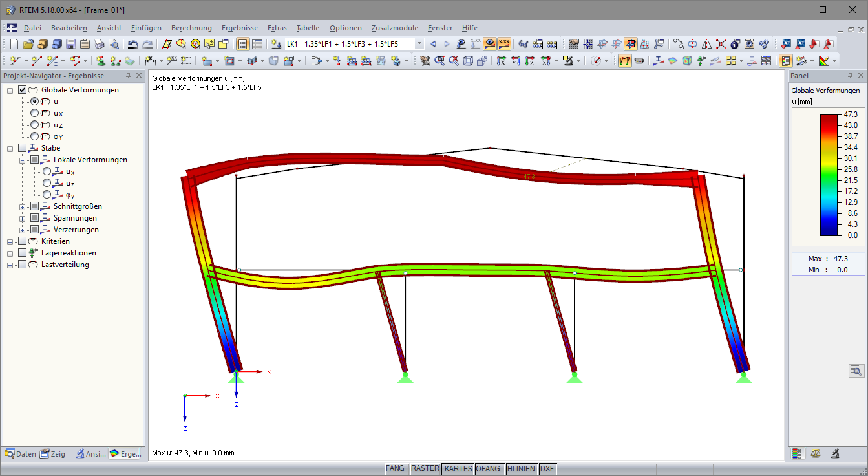Viewport: 868px width, 476px height.
Task: Open the table view toolbar icon
Action: coord(257,44)
